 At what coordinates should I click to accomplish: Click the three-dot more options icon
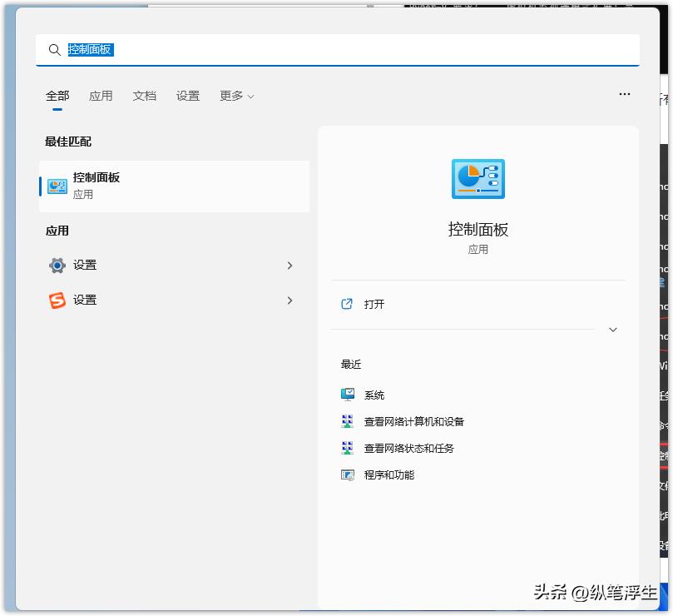[x=625, y=94]
